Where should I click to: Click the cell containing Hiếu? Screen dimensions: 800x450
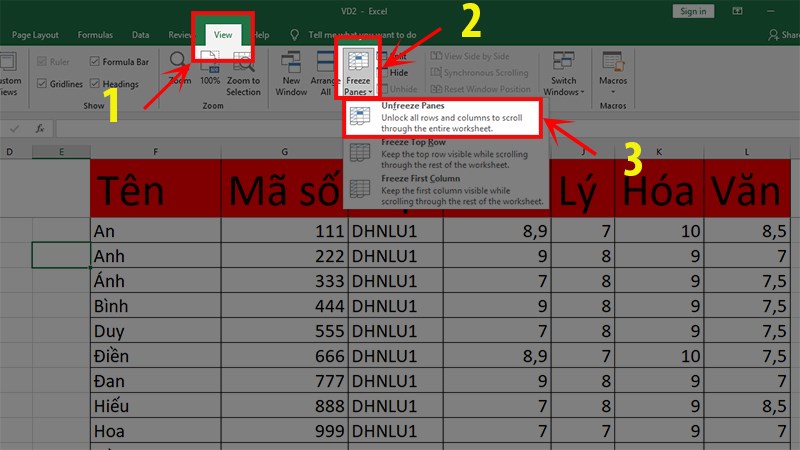coord(156,406)
